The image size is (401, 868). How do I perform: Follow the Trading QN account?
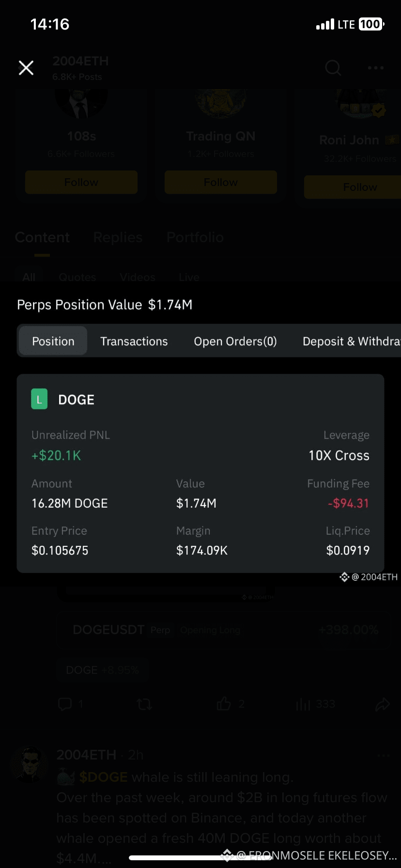click(221, 182)
